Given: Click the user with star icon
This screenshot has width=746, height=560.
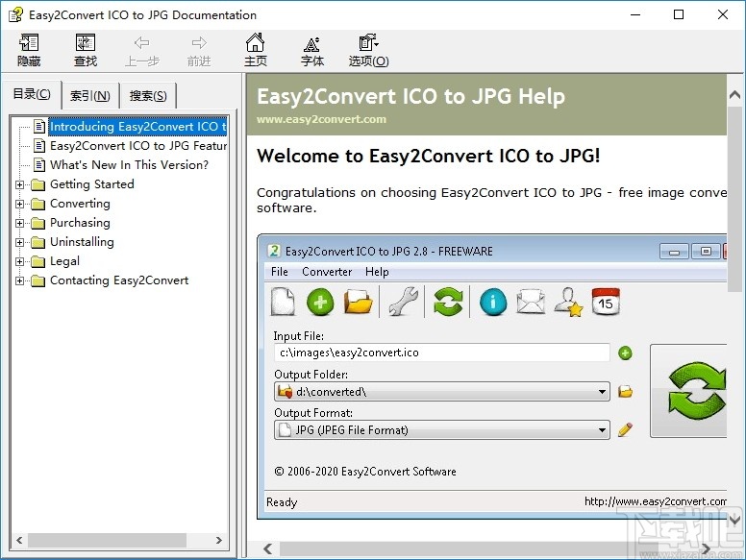Looking at the screenshot, I should 568,302.
